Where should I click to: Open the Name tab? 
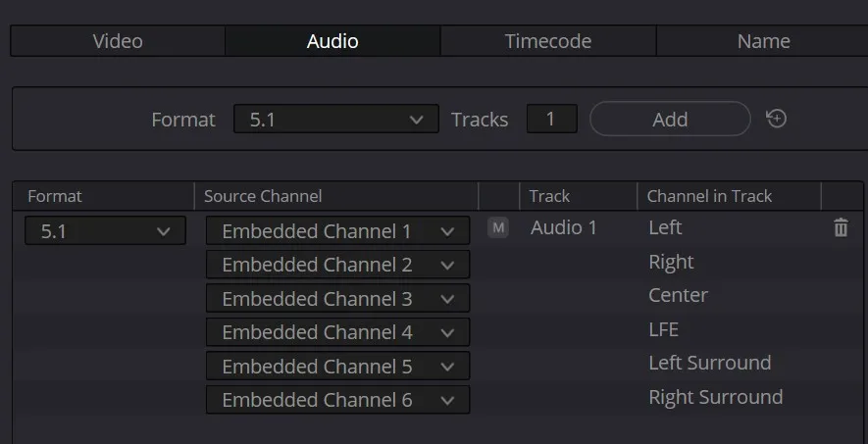(x=763, y=41)
